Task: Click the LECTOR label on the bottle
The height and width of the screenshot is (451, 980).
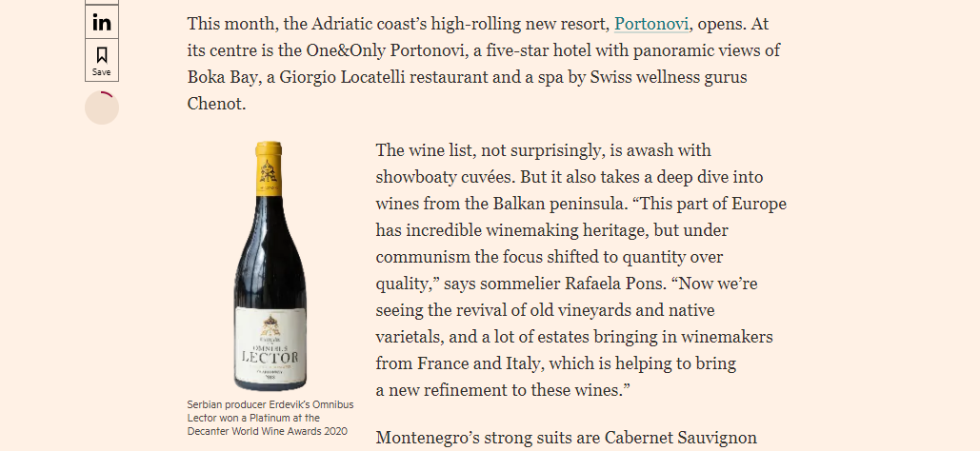Action: (x=268, y=357)
